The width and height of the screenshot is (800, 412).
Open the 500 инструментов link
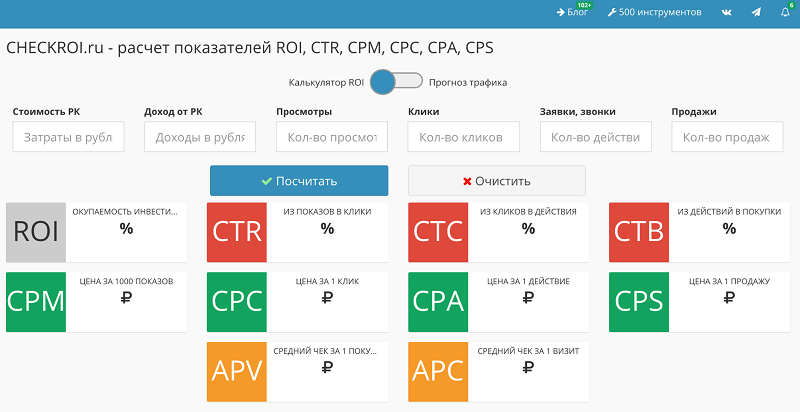tap(654, 12)
